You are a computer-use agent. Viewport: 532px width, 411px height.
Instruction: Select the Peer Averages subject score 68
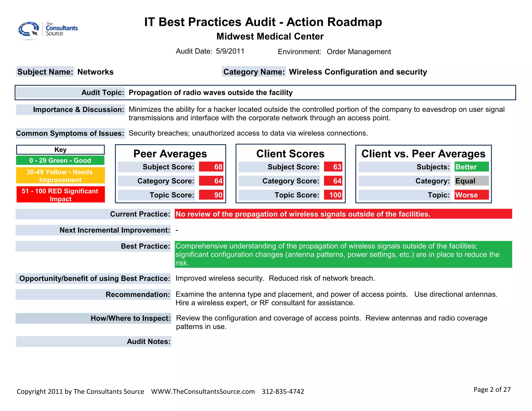tap(211, 167)
